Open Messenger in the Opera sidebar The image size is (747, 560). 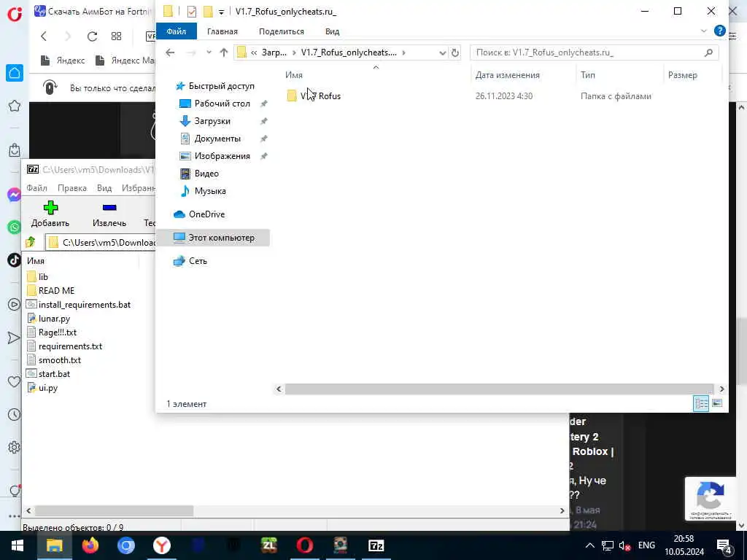tap(15, 195)
